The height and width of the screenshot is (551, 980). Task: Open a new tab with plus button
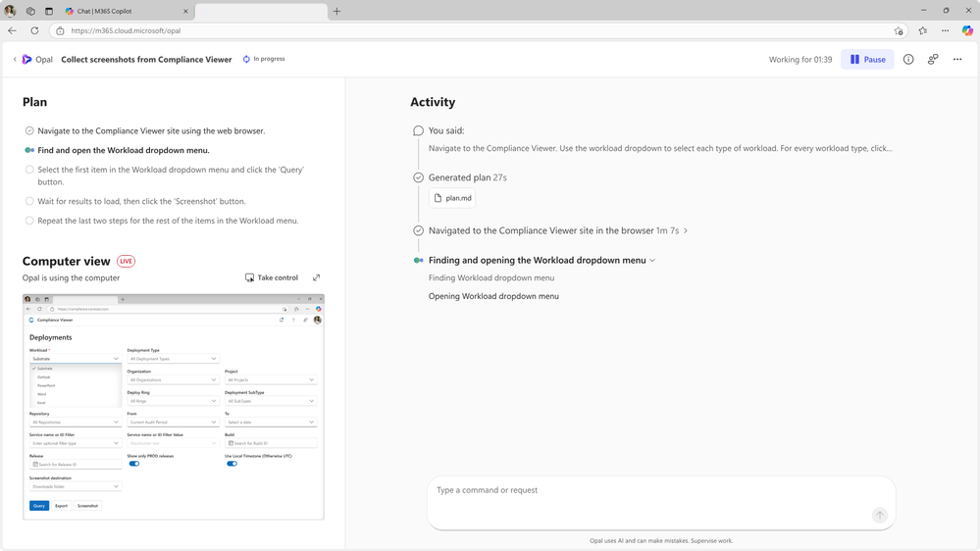336,11
